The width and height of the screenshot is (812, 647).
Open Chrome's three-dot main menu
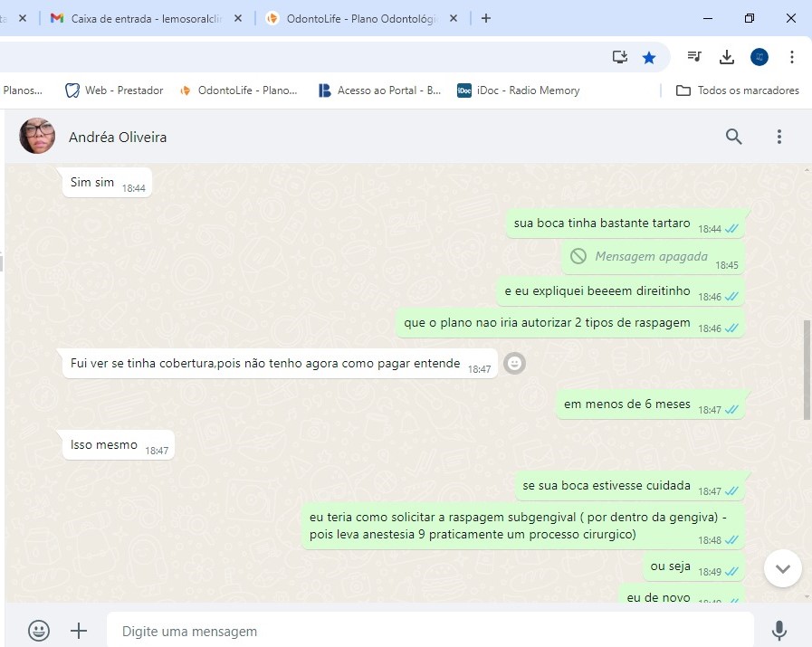(791, 57)
